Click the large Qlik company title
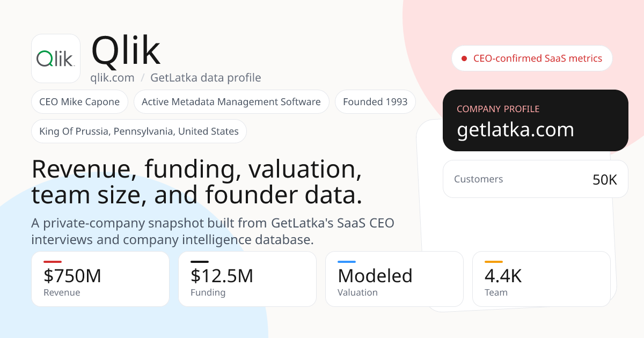The height and width of the screenshot is (338, 644). pyautogui.click(x=126, y=51)
